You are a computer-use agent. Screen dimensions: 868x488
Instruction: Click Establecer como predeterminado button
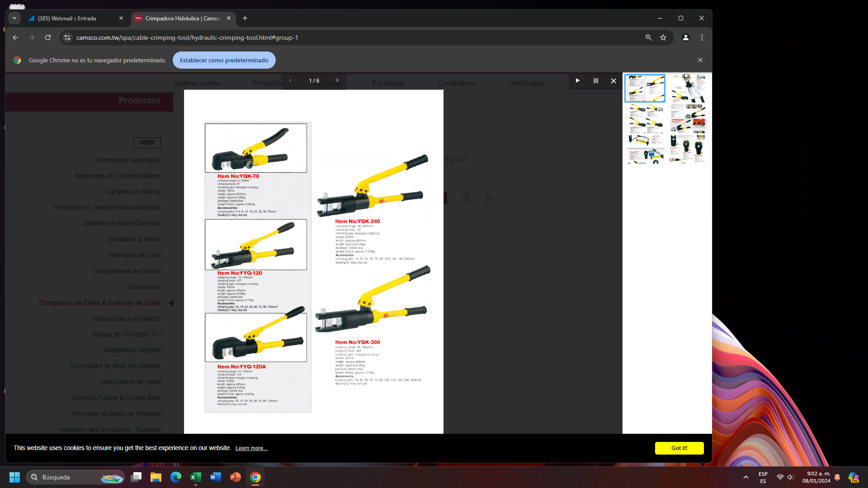224,60
